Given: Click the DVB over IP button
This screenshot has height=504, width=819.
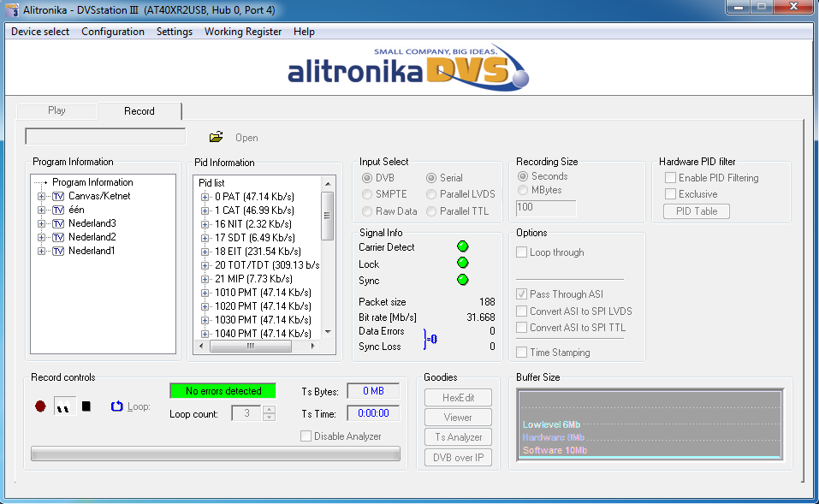Looking at the screenshot, I should click(458, 458).
